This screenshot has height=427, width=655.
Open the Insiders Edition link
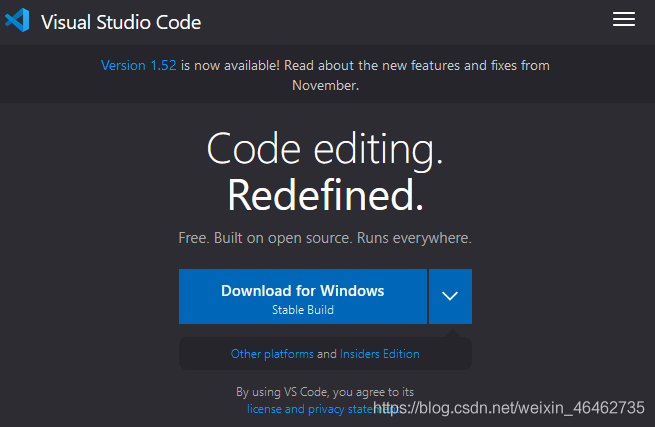(x=380, y=354)
